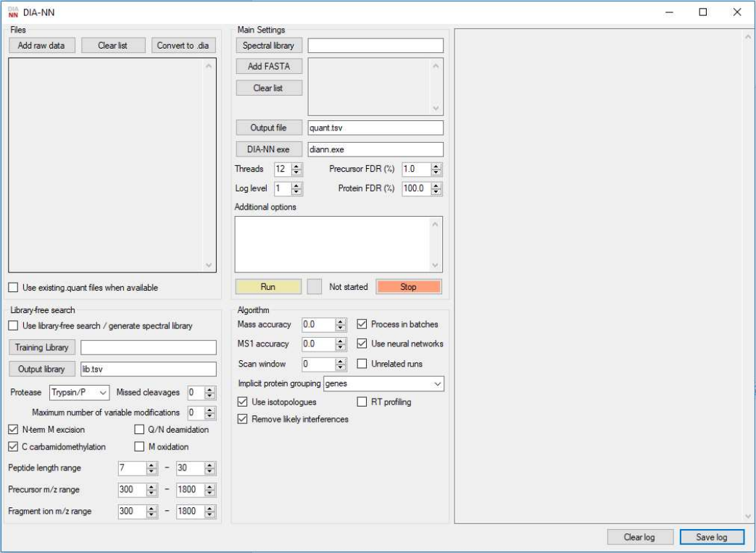The image size is (756, 553).
Task: Click the lib.tsv output library field
Action: coord(149,369)
